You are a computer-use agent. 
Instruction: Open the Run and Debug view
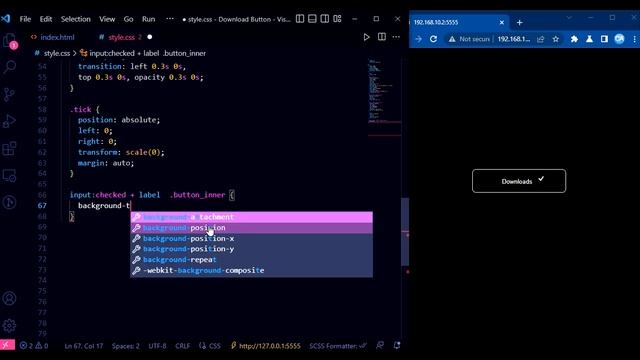[9, 121]
